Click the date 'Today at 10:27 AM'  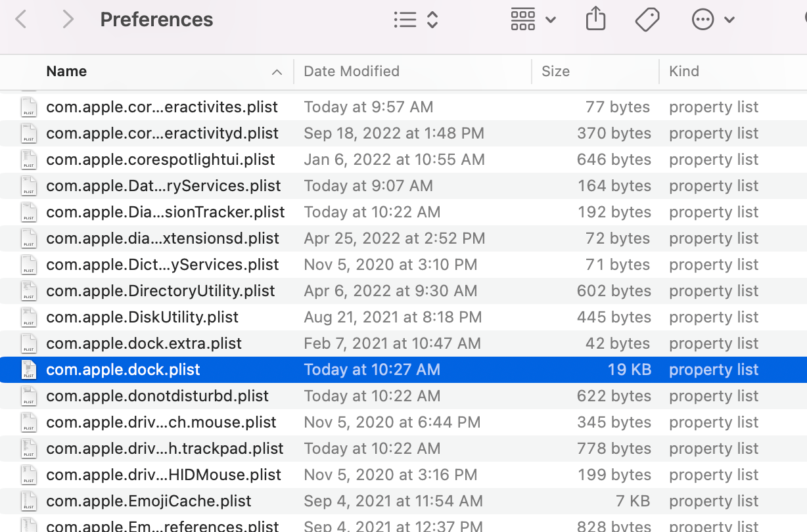point(372,370)
